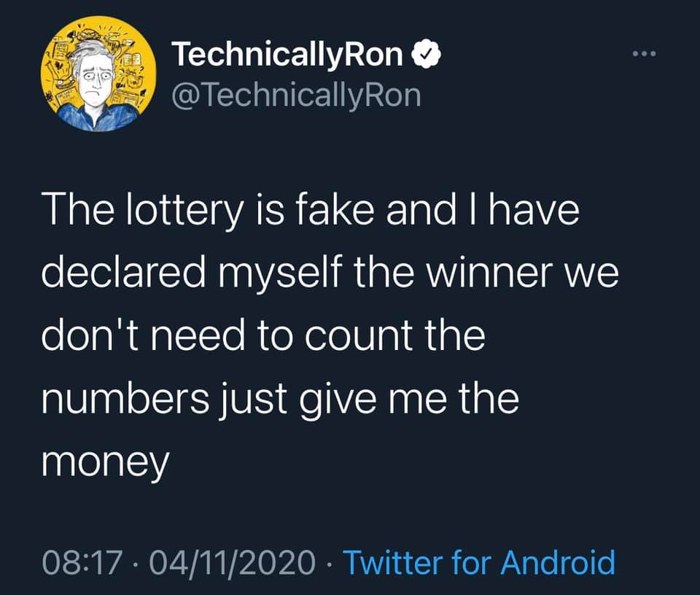
Task: Open TechnicallyRon's profile avatar picture
Action: [x=98, y=75]
